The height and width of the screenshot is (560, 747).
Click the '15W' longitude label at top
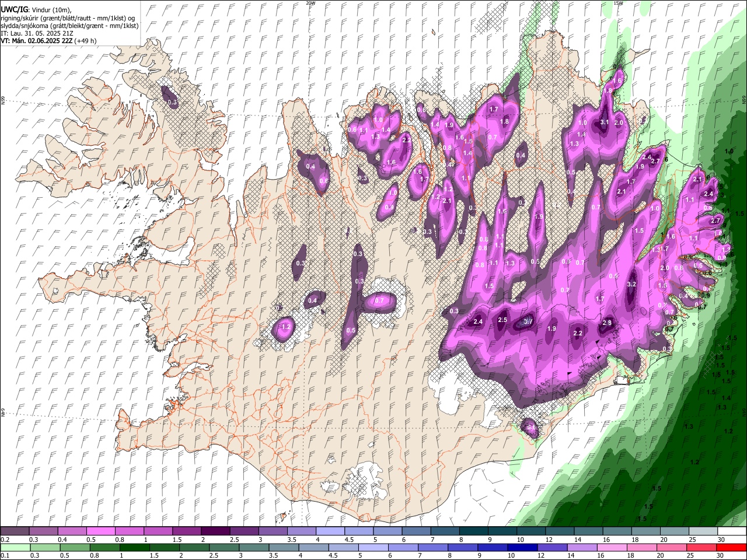tap(618, 3)
